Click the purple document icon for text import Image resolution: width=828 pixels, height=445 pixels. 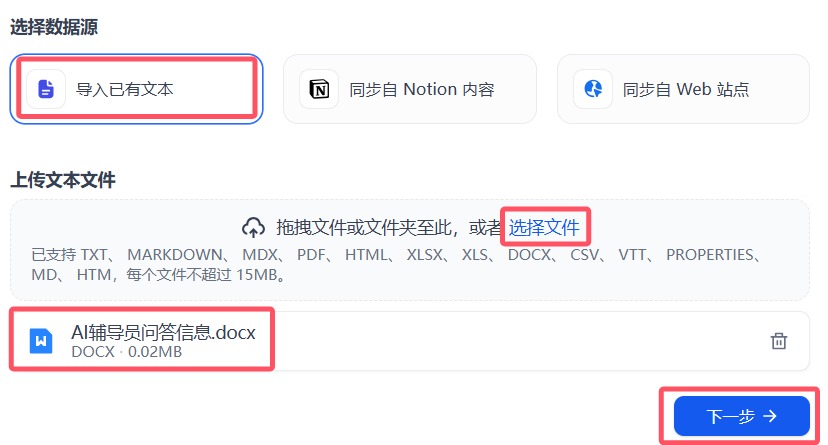pyautogui.click(x=46, y=89)
